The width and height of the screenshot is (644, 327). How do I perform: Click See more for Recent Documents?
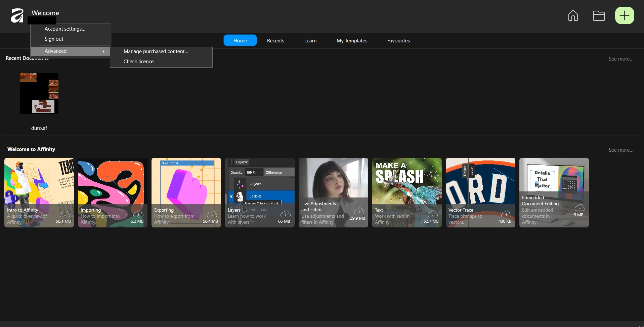click(x=620, y=59)
